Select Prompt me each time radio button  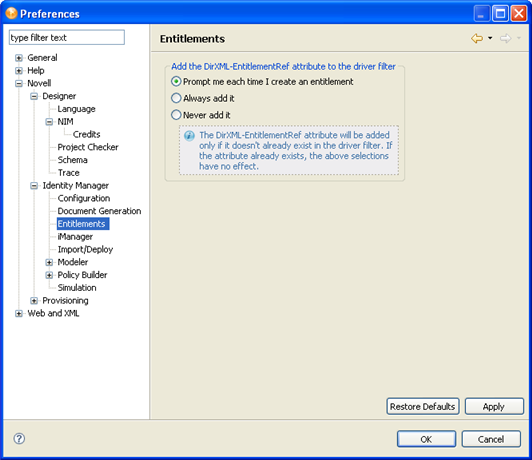coord(176,81)
